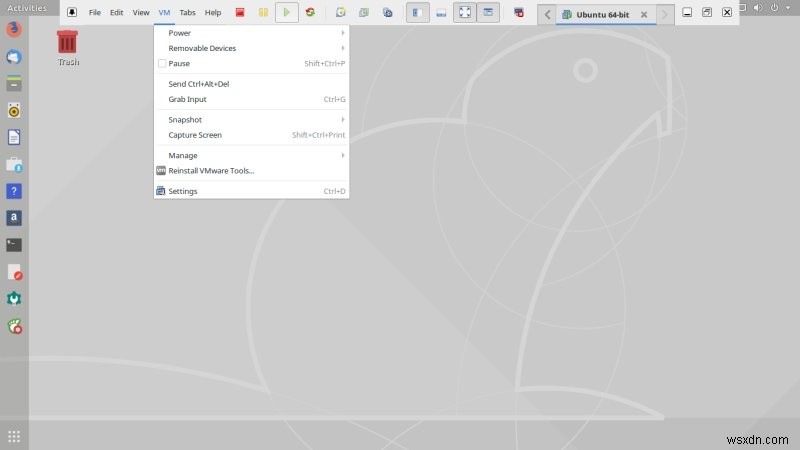Viewport: 800px width, 450px height.
Task: Click the green power on play button
Action: (x=287, y=12)
